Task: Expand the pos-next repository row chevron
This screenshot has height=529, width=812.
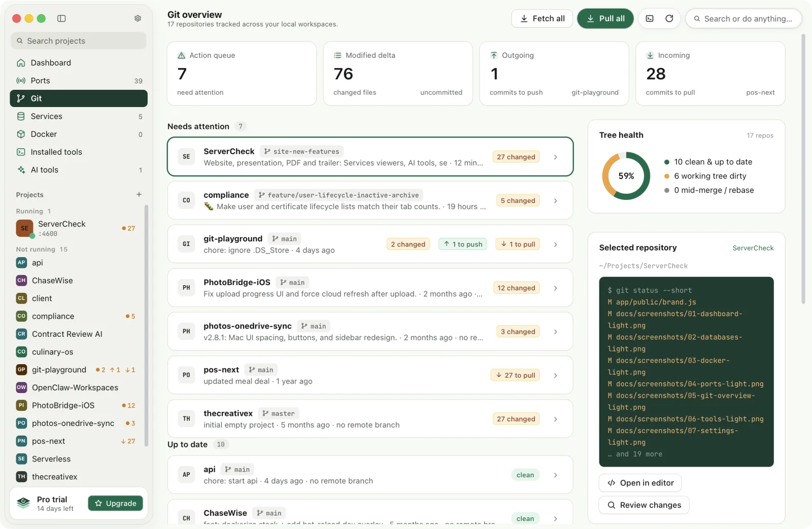Action: 556,375
